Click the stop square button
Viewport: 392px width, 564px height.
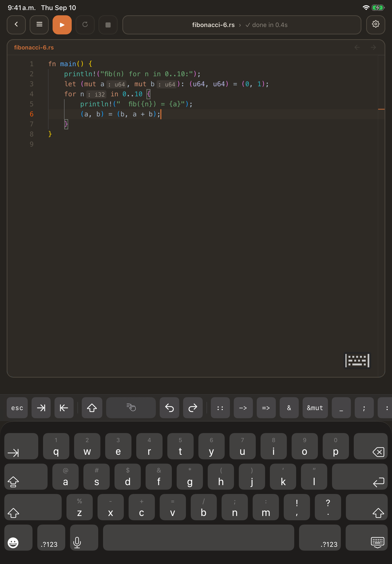tap(108, 25)
